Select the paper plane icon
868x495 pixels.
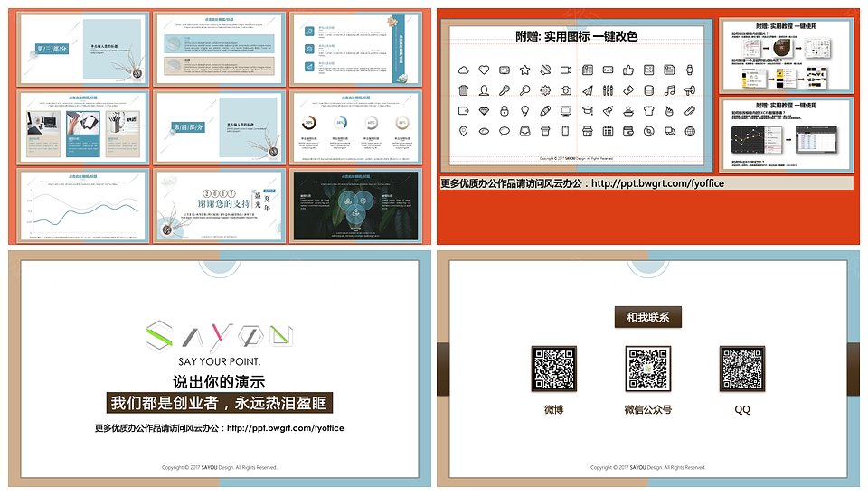(x=588, y=90)
